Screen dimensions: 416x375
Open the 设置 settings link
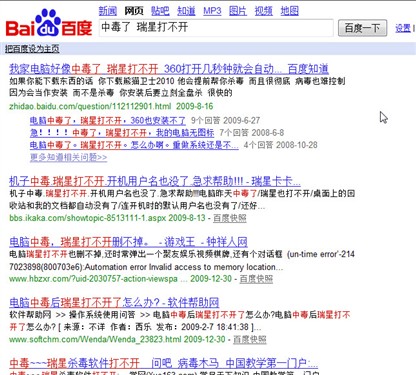coord(403,28)
